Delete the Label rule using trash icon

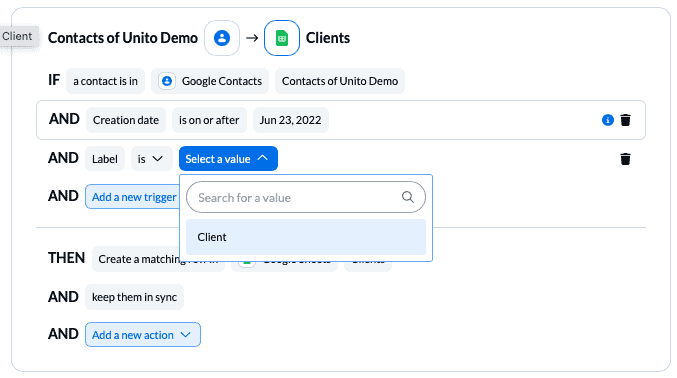[625, 159]
